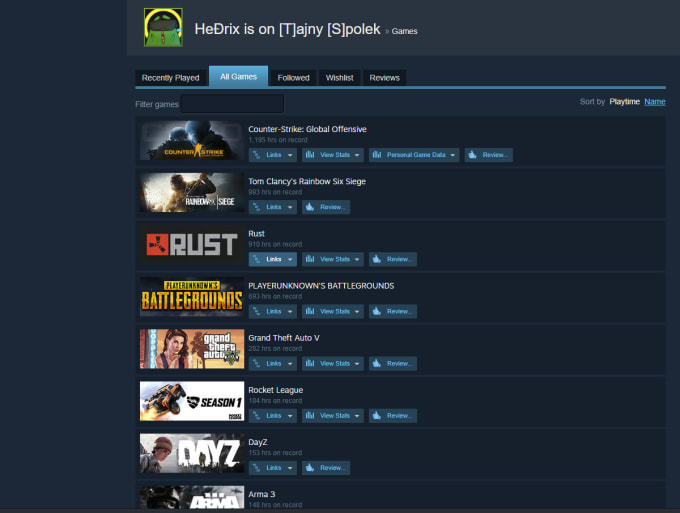Expand Links dropdown arrow for Grand Theft Auto V

tap(290, 364)
